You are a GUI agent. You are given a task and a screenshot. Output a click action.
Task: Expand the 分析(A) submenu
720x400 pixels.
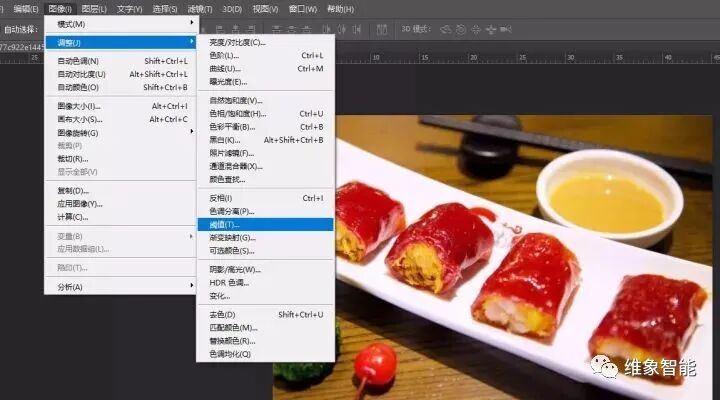(121, 287)
